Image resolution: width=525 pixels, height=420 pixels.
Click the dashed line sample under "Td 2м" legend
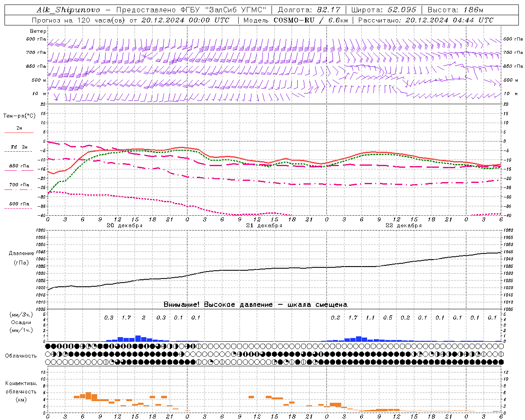[18, 151]
